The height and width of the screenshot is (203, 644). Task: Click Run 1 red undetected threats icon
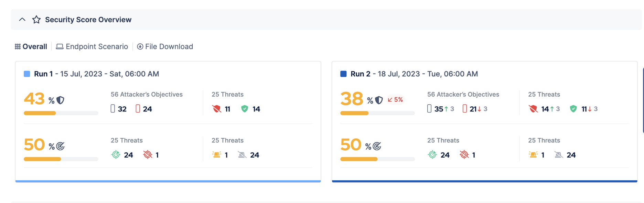point(148,155)
